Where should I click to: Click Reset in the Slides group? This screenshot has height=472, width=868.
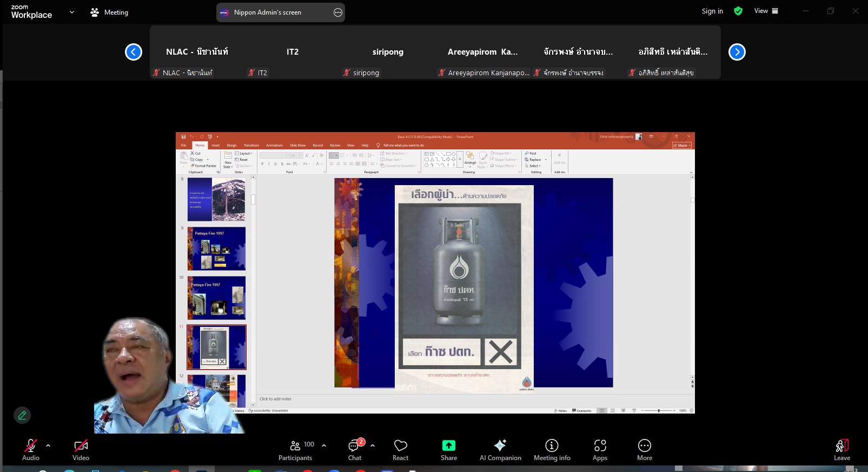(242, 160)
